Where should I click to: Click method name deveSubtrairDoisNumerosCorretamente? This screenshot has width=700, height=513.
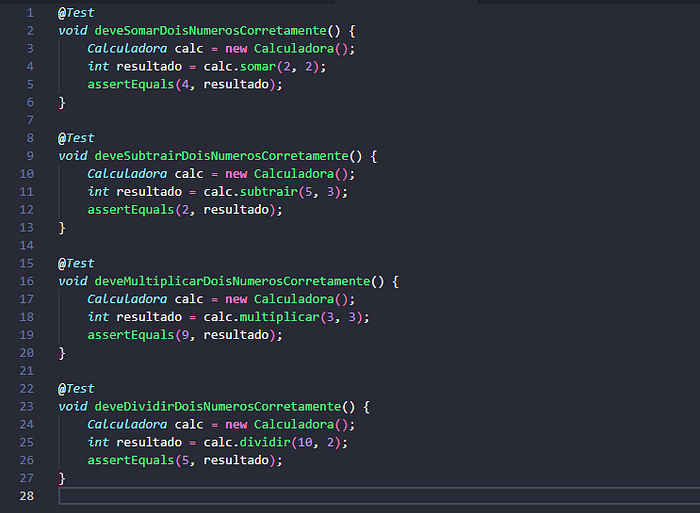click(221, 156)
